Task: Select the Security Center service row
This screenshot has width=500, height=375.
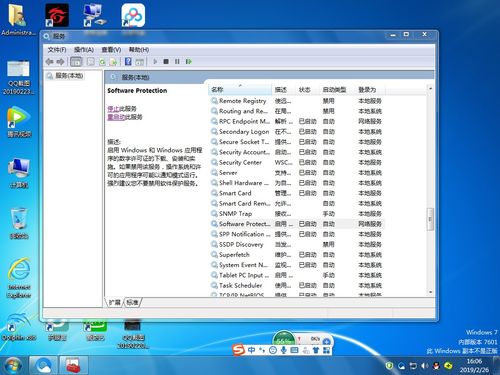Action: click(297, 162)
